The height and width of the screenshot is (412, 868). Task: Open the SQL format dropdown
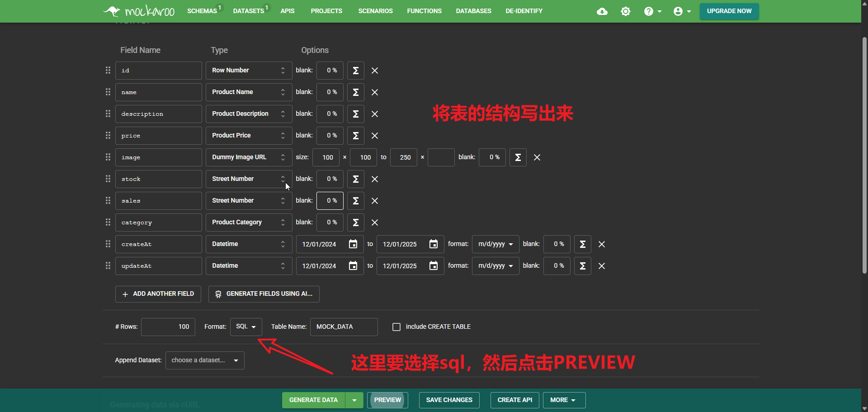click(x=246, y=327)
